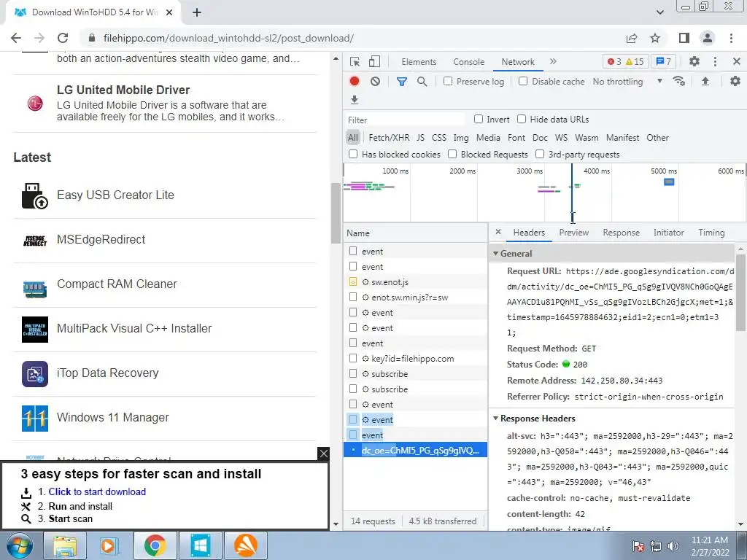The width and height of the screenshot is (747, 560).
Task: Clear the network log
Action: pos(376,81)
